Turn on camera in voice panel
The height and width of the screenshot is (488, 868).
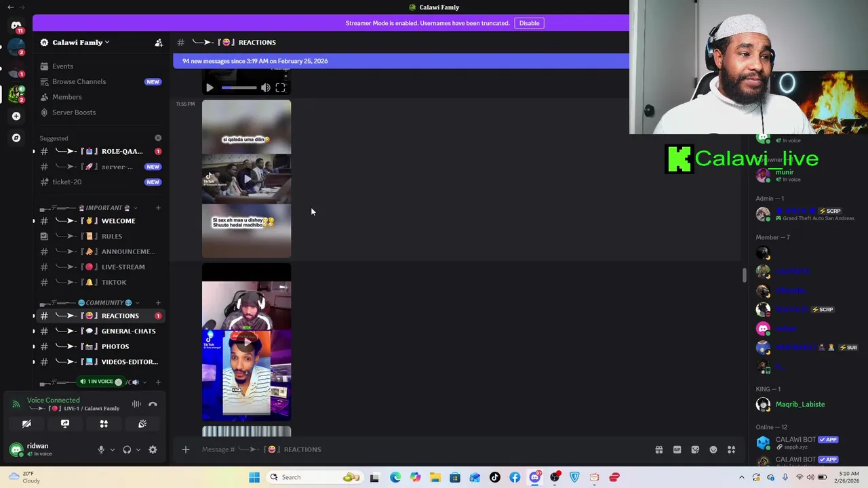point(26,424)
